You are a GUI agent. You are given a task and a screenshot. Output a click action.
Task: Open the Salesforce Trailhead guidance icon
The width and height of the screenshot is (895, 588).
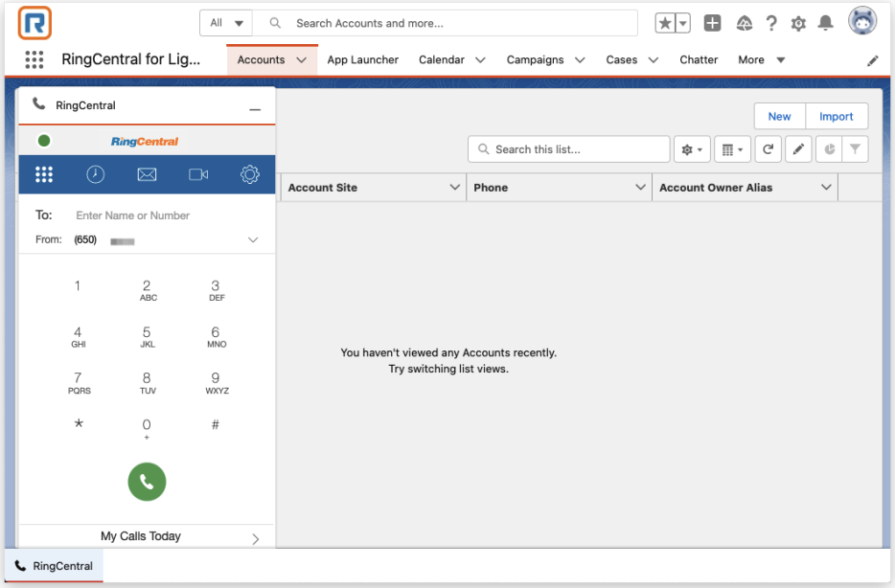745,23
